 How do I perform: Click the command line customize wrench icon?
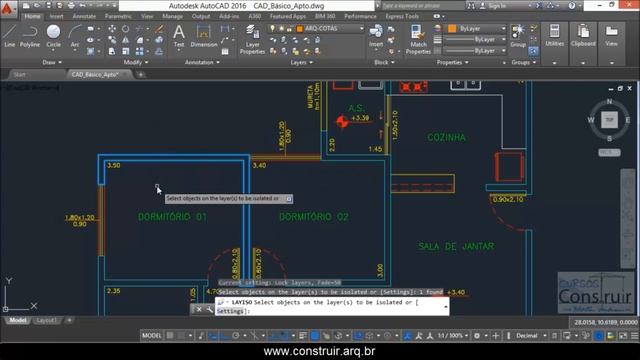tap(210, 310)
